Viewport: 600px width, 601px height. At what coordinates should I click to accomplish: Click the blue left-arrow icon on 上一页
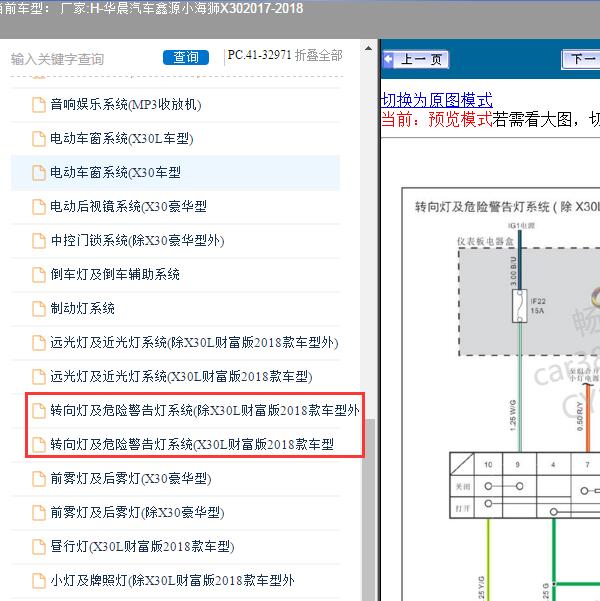[389, 59]
